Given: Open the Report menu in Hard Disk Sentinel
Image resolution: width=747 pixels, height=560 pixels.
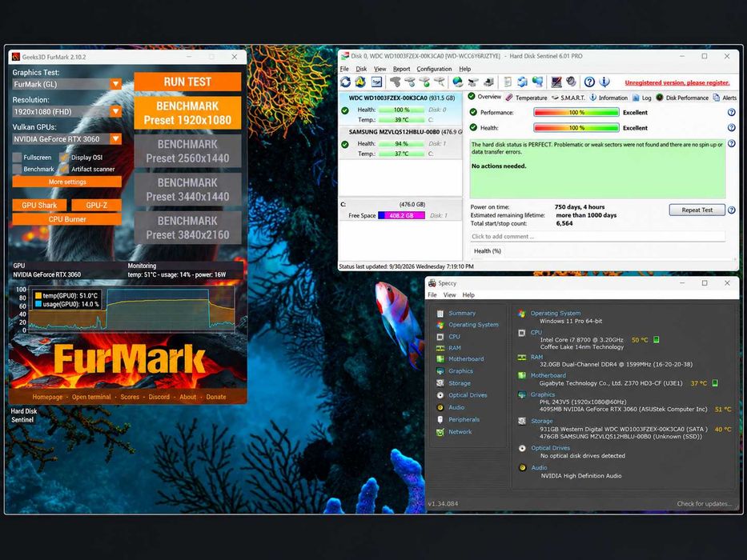Looking at the screenshot, I should (x=401, y=69).
